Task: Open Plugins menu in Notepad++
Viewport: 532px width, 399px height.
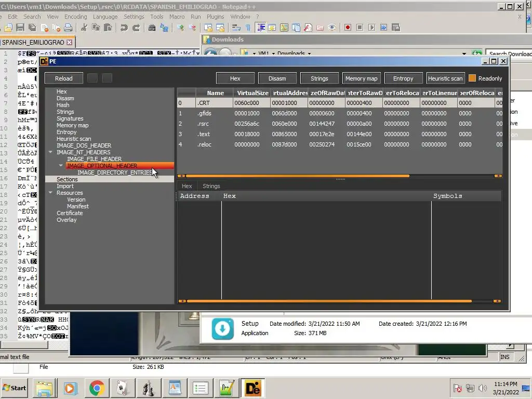Action: [216, 17]
